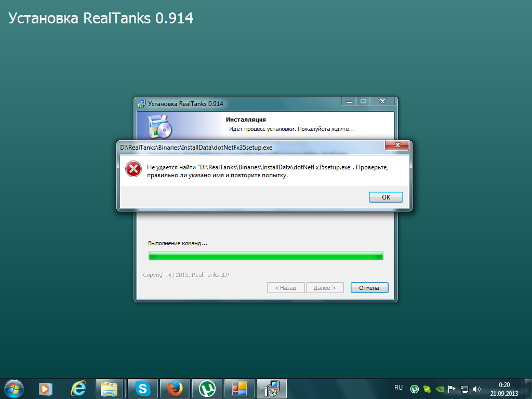Screen dimensions: 532x399
Task: Open uTorrent from taskbar
Action: [207, 389]
